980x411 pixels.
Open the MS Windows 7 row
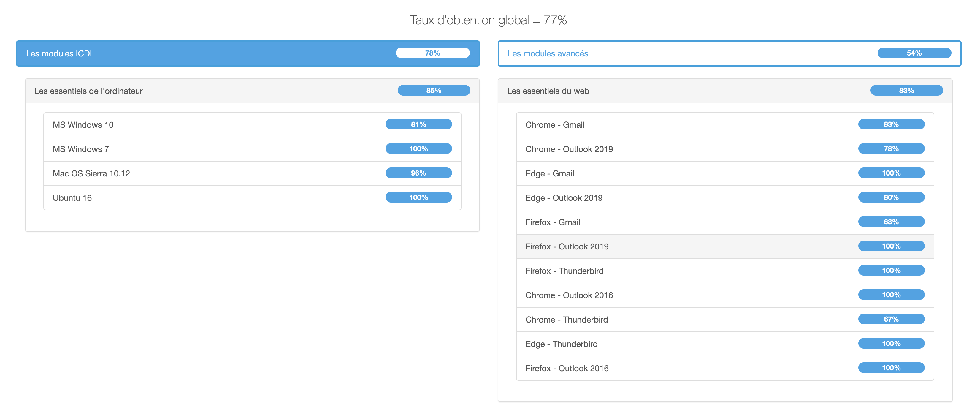pos(81,149)
